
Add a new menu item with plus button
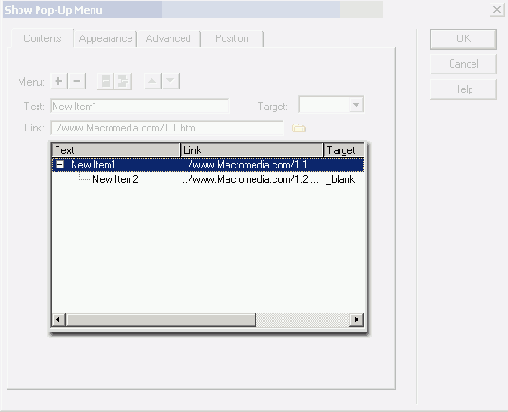(x=59, y=81)
